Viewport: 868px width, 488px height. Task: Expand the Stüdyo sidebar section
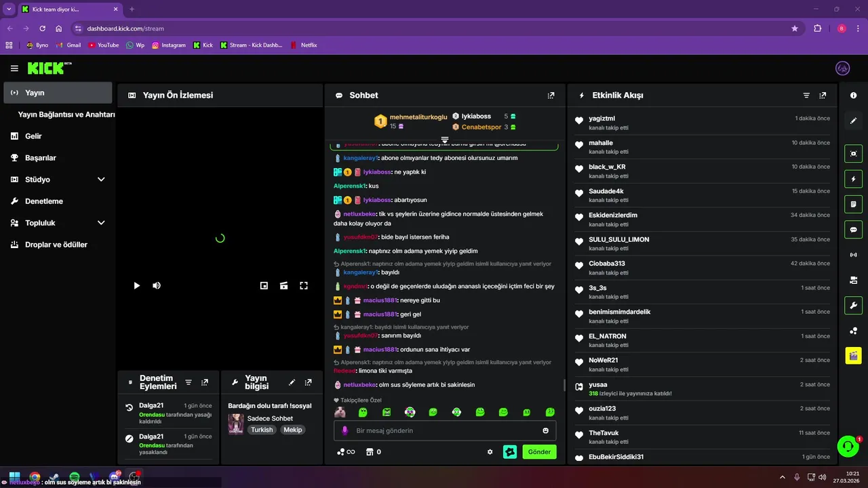[x=101, y=180]
